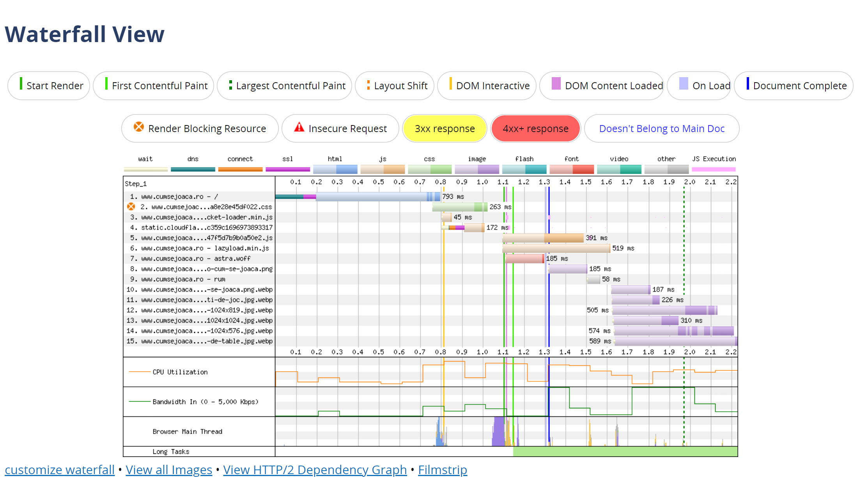Click the yellow 3xx response badge

coord(445,129)
